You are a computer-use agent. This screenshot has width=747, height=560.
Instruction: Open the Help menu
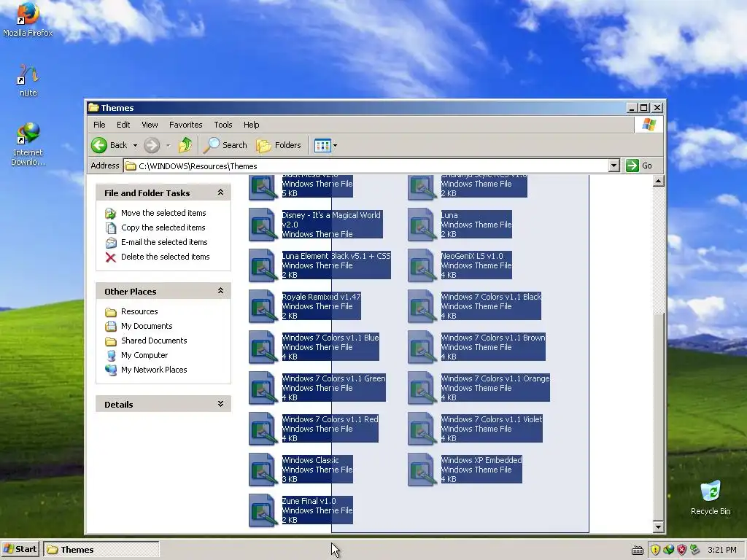252,125
